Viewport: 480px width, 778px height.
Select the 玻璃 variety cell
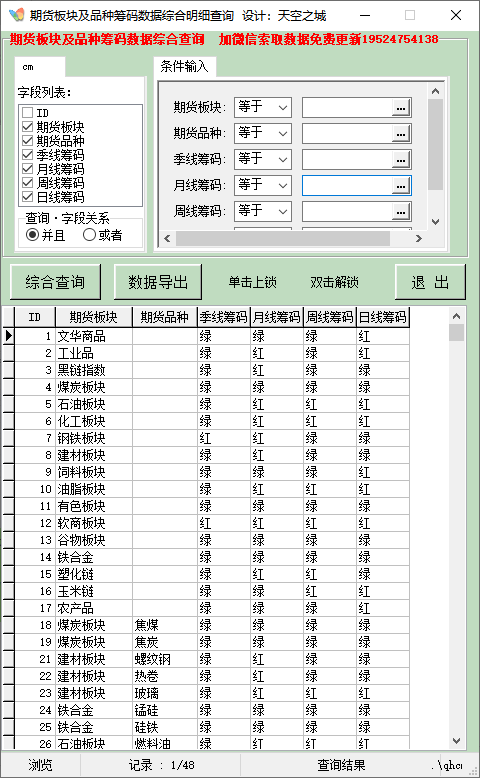pos(165,693)
